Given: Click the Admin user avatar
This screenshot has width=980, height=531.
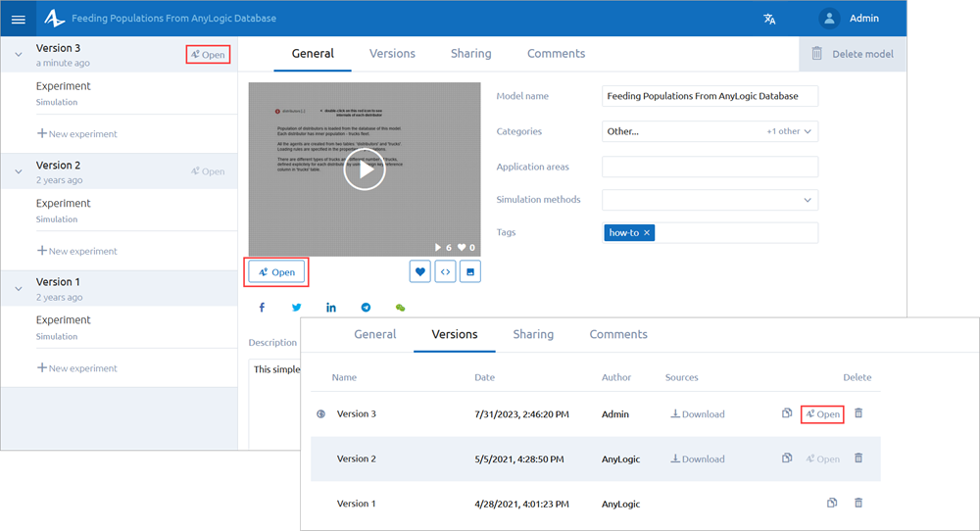Looking at the screenshot, I should 829,18.
